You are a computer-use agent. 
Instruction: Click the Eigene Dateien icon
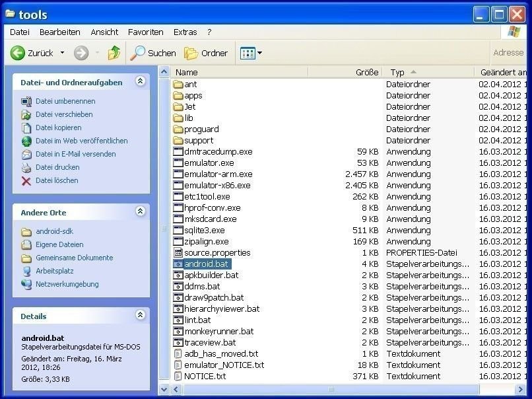pyautogui.click(x=26, y=245)
